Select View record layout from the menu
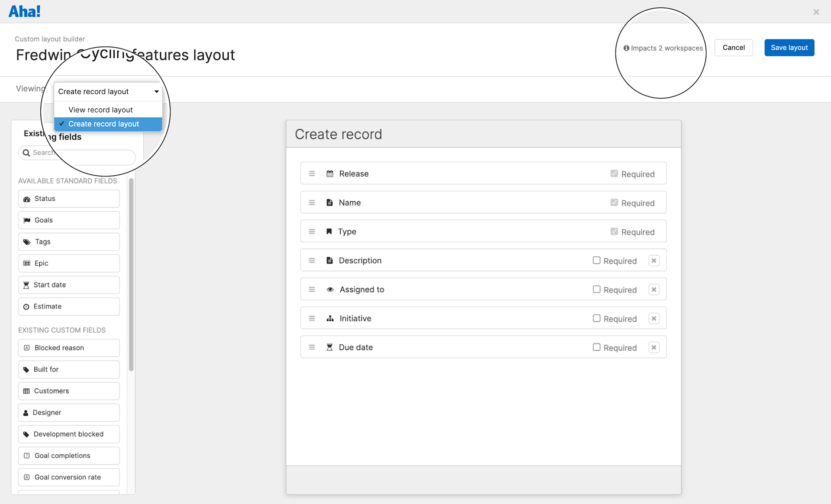831x504 pixels. (x=100, y=109)
